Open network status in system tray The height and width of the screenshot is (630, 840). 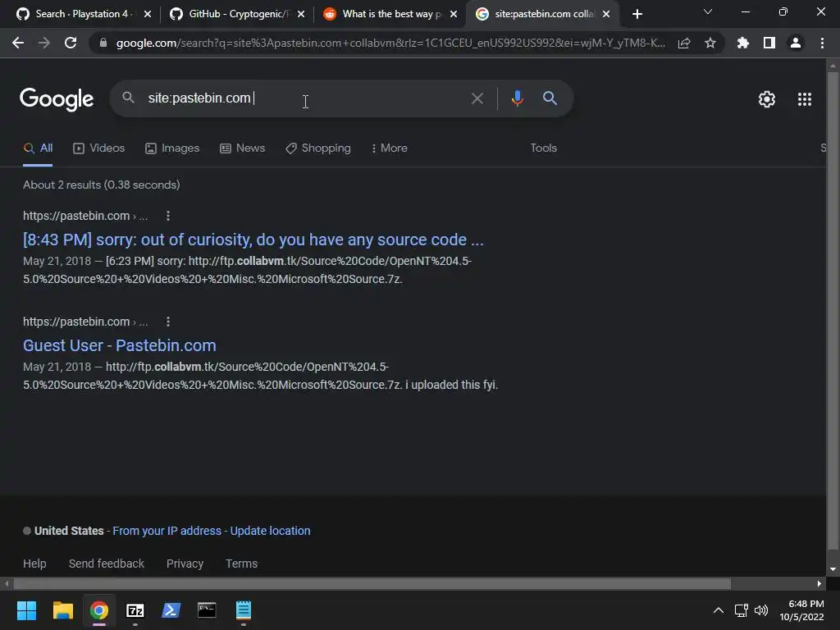[741, 610]
